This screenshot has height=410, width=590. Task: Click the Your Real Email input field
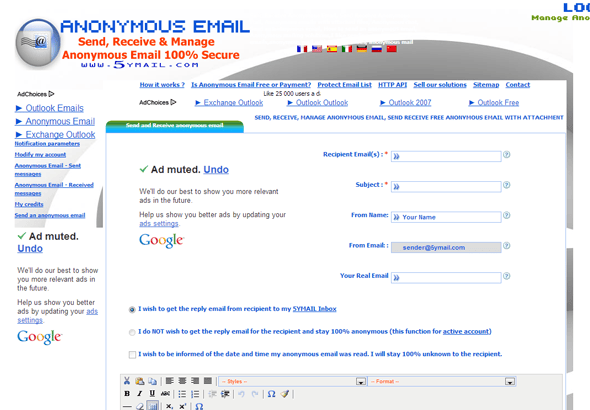(x=446, y=278)
